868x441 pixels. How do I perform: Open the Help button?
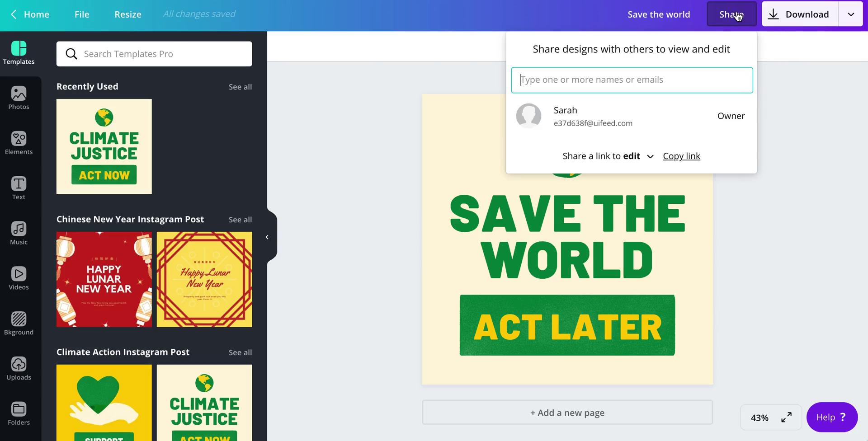click(832, 417)
